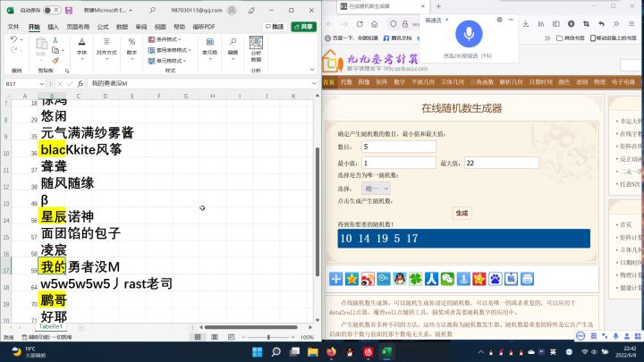Image resolution: width=644 pixels, height=362 pixels.
Task: Open the 套用表格格式 dropdown
Action: pos(170,50)
